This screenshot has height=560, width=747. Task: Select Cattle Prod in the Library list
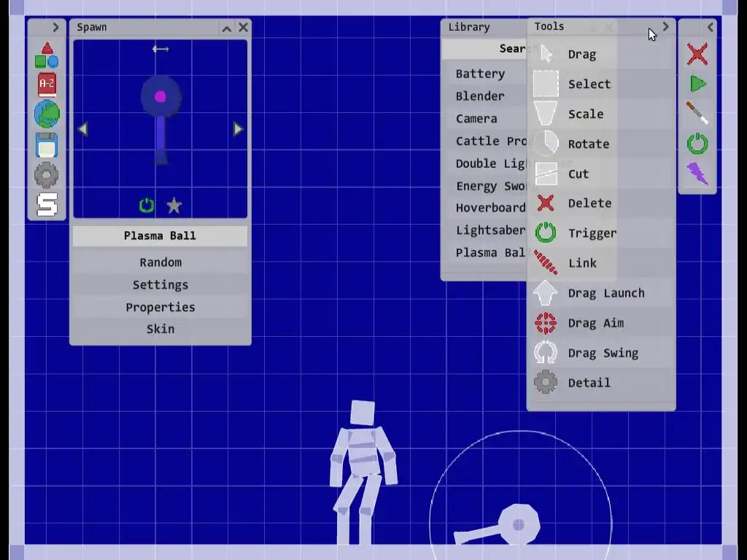(x=484, y=141)
